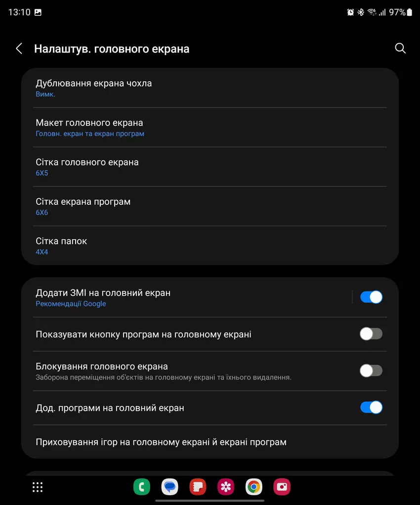Launch the Gallery flower icon app
This screenshot has height=505, width=420.
tap(226, 487)
